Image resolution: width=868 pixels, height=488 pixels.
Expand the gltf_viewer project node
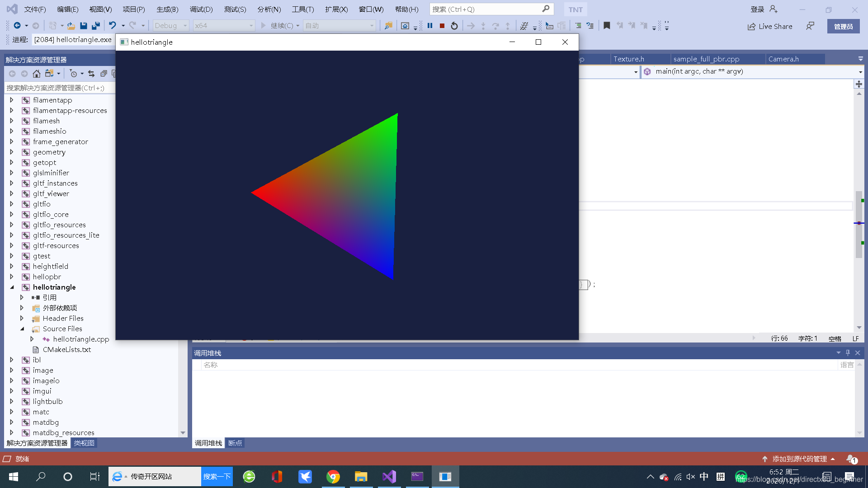coord(12,194)
